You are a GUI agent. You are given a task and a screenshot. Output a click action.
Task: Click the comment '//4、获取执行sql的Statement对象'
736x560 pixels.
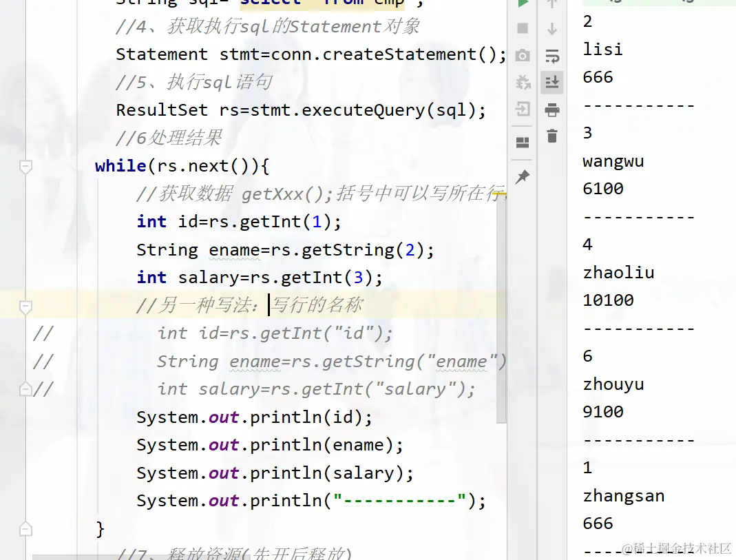(x=268, y=27)
